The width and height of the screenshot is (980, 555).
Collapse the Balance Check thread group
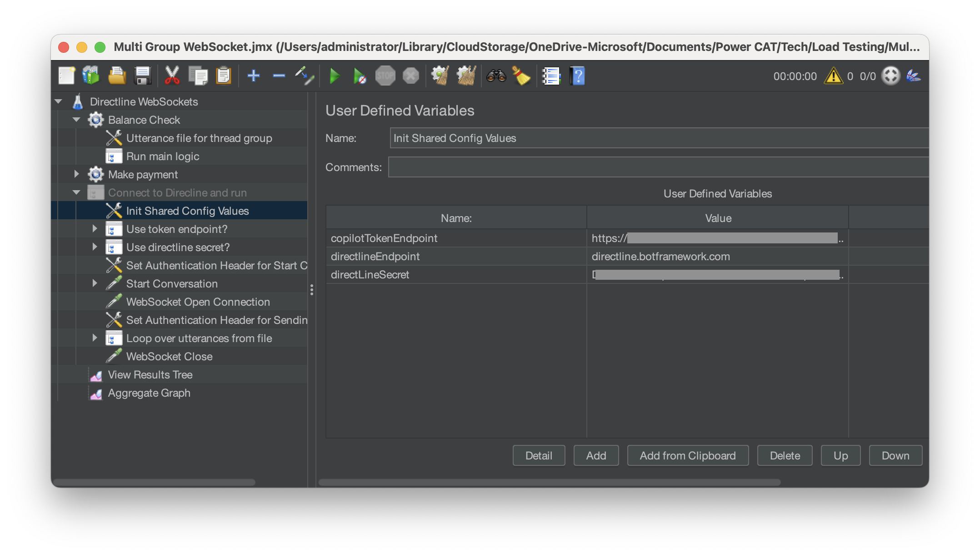pyautogui.click(x=76, y=120)
